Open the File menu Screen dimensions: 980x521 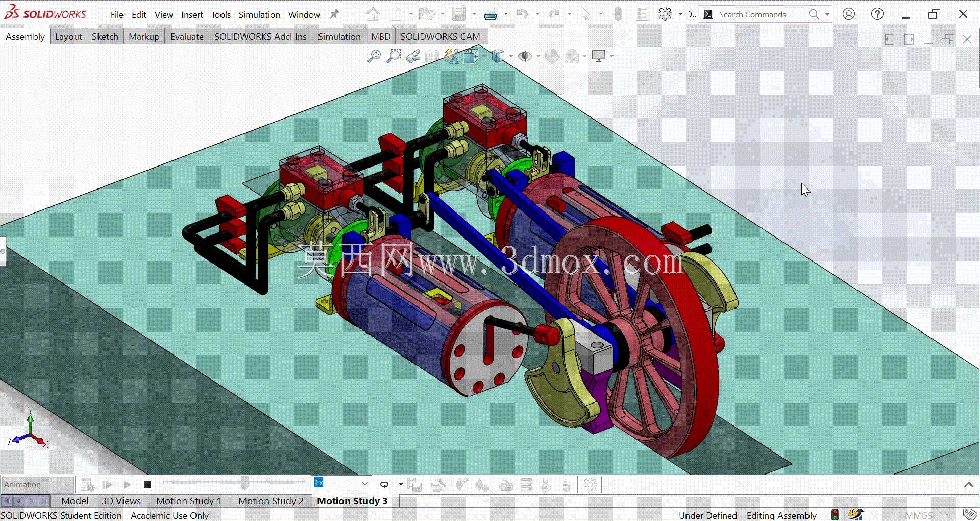(117, 15)
